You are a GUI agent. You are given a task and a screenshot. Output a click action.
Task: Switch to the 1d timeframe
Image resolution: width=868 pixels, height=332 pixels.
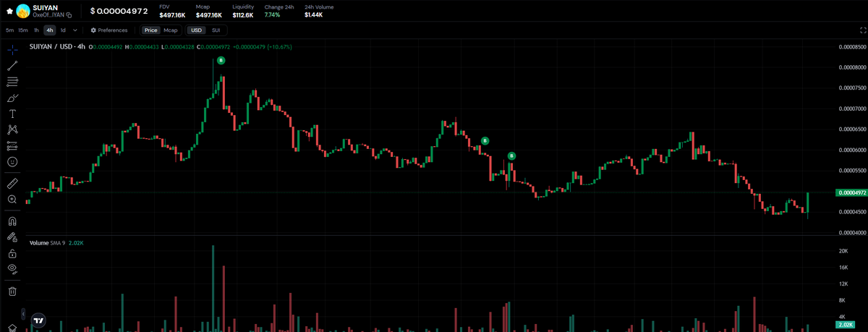pyautogui.click(x=63, y=30)
